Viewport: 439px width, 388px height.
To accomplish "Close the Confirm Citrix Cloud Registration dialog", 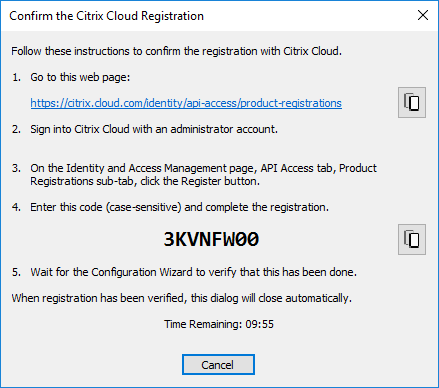I will click(423, 15).
